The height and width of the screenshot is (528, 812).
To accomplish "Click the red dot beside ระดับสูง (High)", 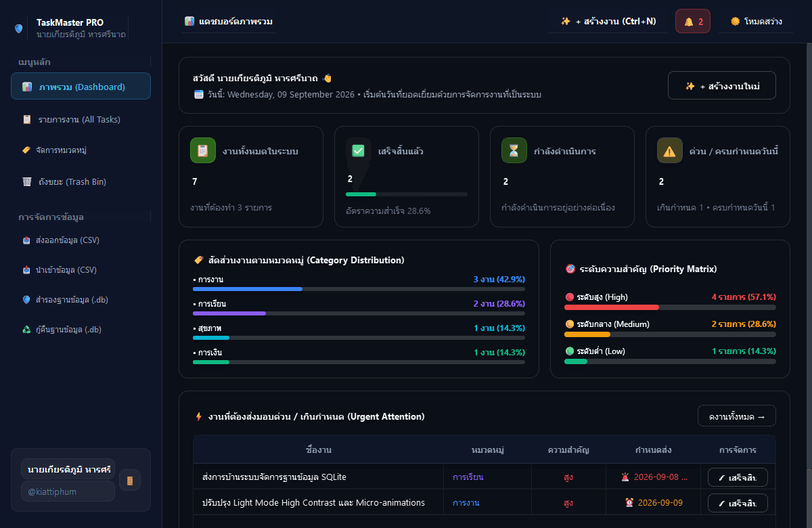I will click(570, 297).
